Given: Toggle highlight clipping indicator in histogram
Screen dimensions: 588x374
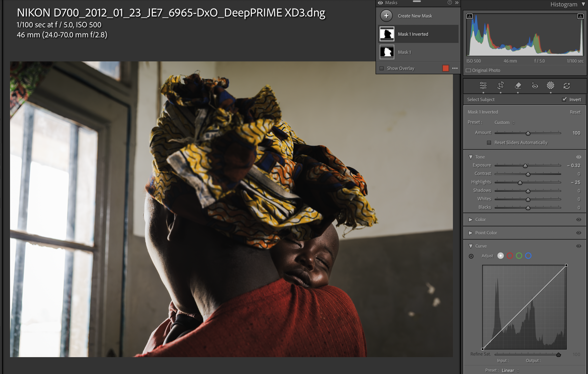Looking at the screenshot, I should (580, 16).
